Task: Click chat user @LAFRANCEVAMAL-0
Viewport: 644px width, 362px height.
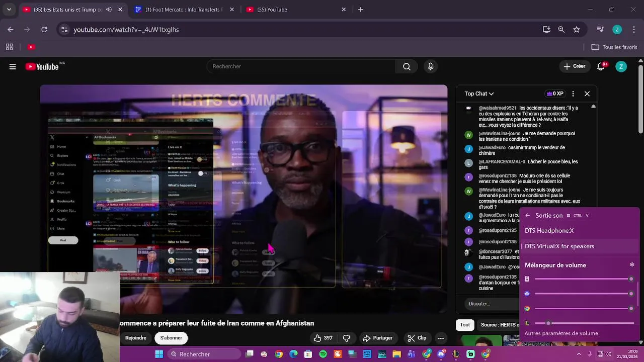Action: click(x=502, y=161)
